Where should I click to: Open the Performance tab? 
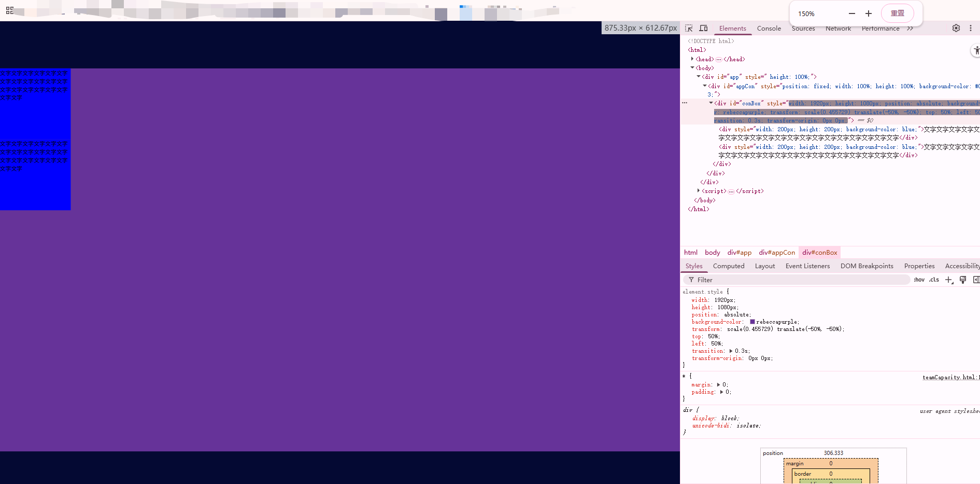(x=880, y=29)
